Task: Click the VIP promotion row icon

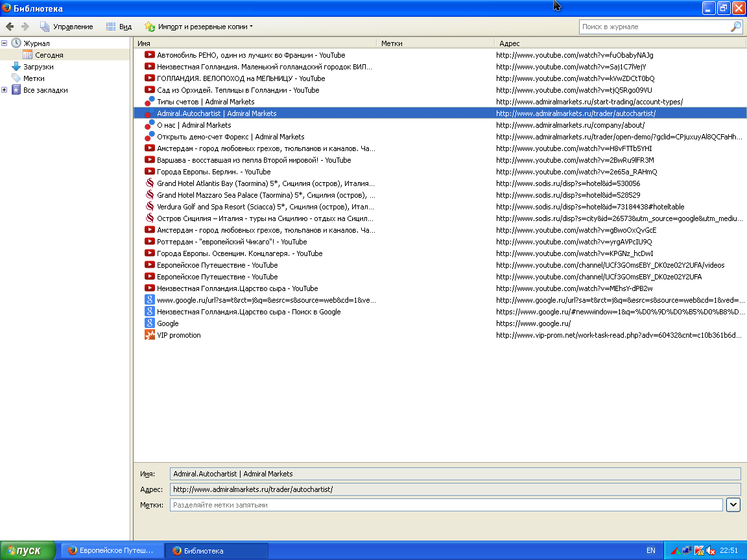Action: [150, 334]
